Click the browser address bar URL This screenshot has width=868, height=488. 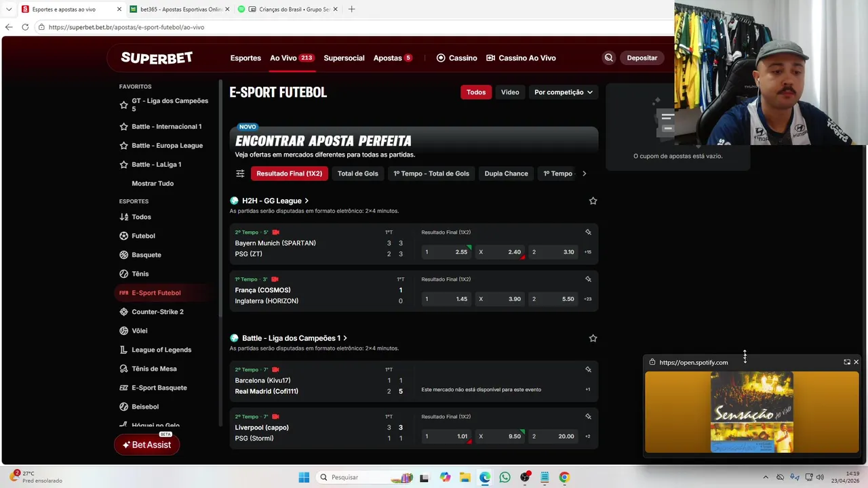click(x=126, y=27)
